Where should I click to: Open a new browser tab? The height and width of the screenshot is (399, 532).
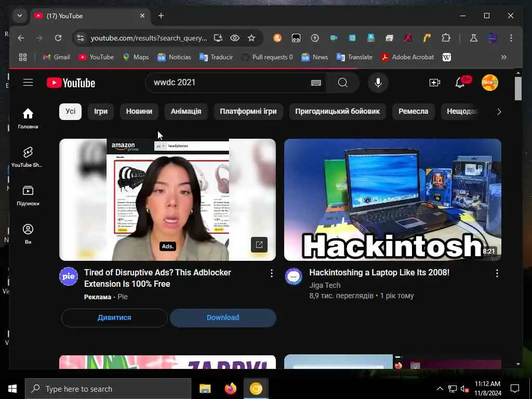click(x=161, y=16)
